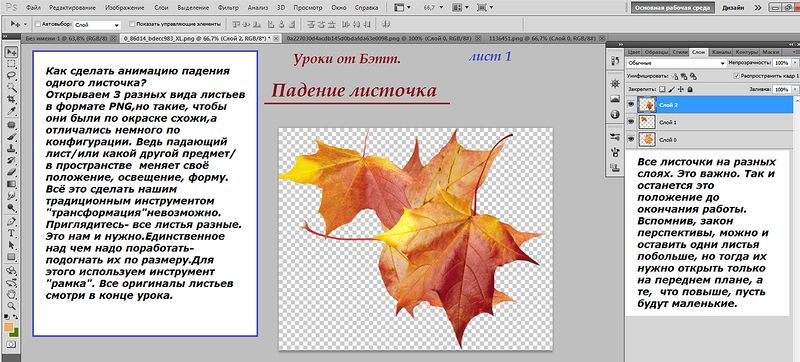Screen dimensions: 800x362
Task: Open the Файл menu
Action: 33,8
